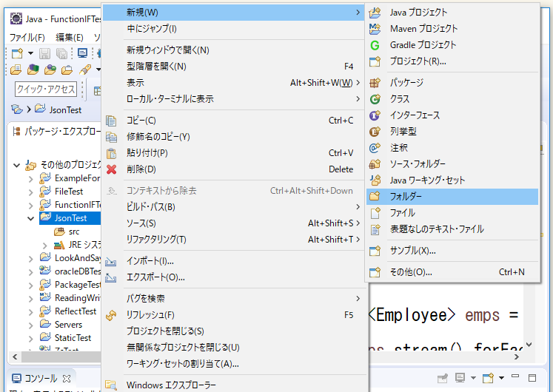Open the ファイル(F) menu
This screenshot has height=392, width=553.
[27, 37]
